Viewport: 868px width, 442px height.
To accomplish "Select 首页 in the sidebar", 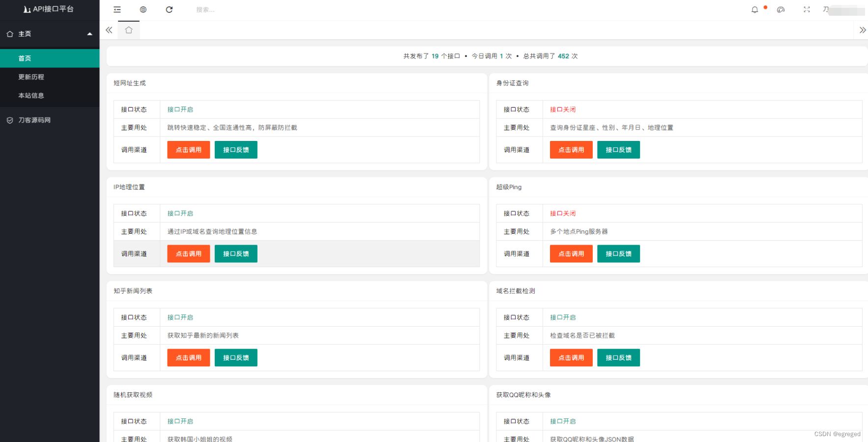I will pyautogui.click(x=25, y=58).
